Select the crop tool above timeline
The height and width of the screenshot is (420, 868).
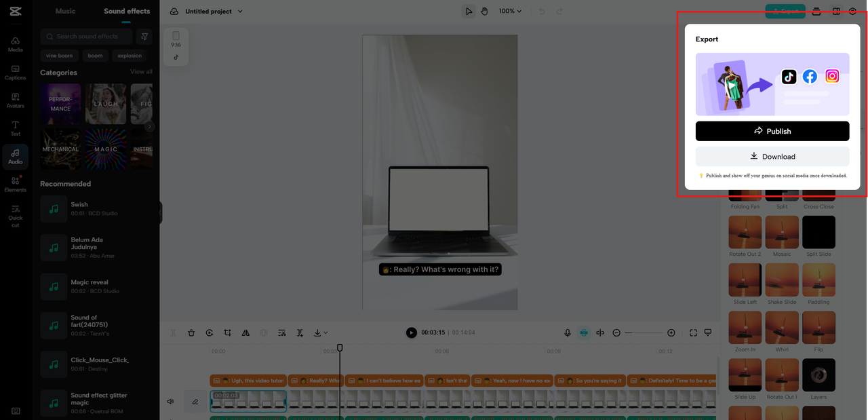coord(228,333)
